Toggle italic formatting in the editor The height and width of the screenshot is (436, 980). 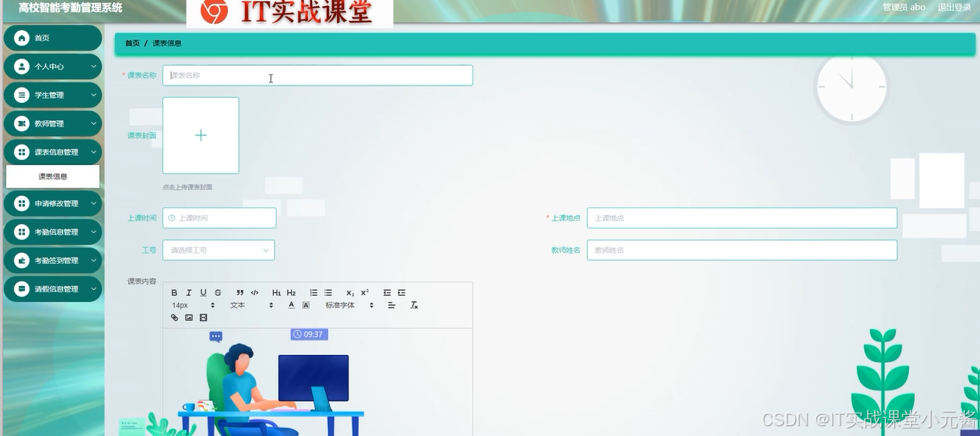tap(189, 293)
